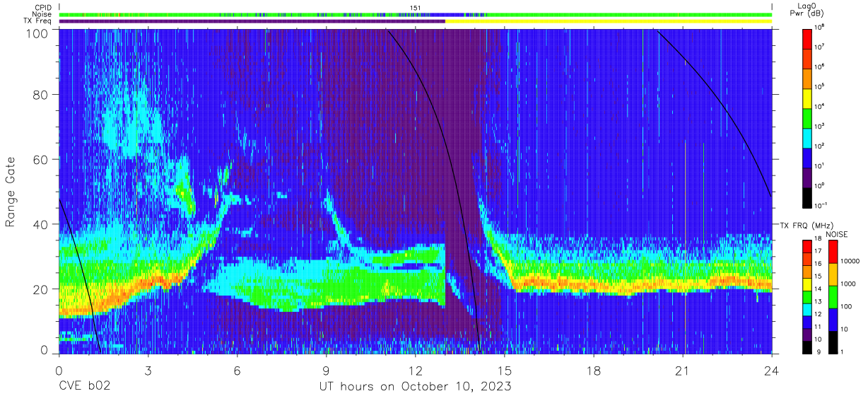The width and height of the screenshot is (868, 401).
Task: Click the x-axis tick label '24'
Action: (771, 370)
